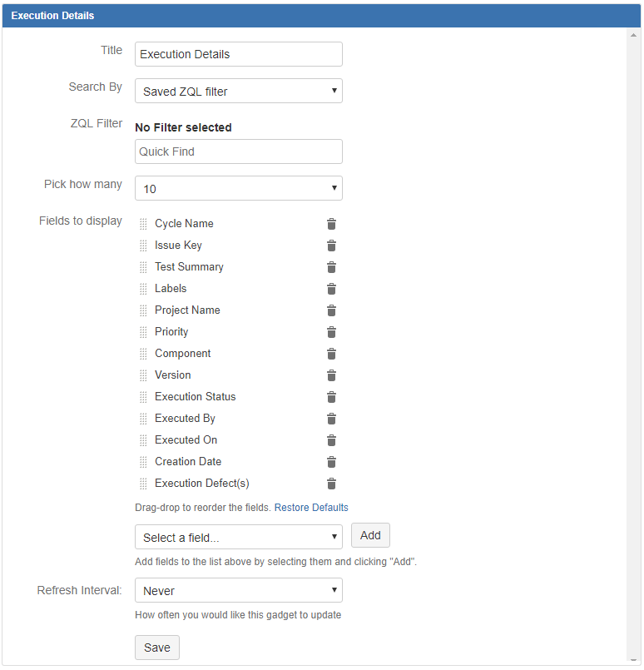
Task: Click inside the Quick Find search box
Action: click(238, 151)
